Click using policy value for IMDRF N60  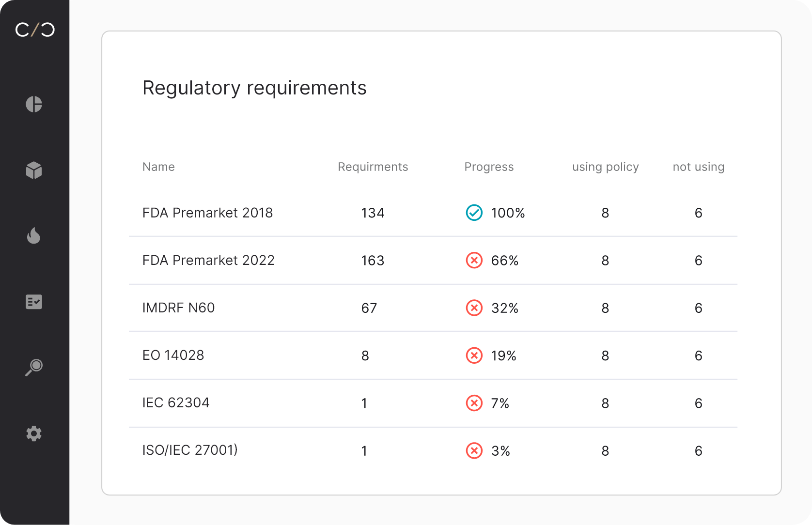point(605,308)
